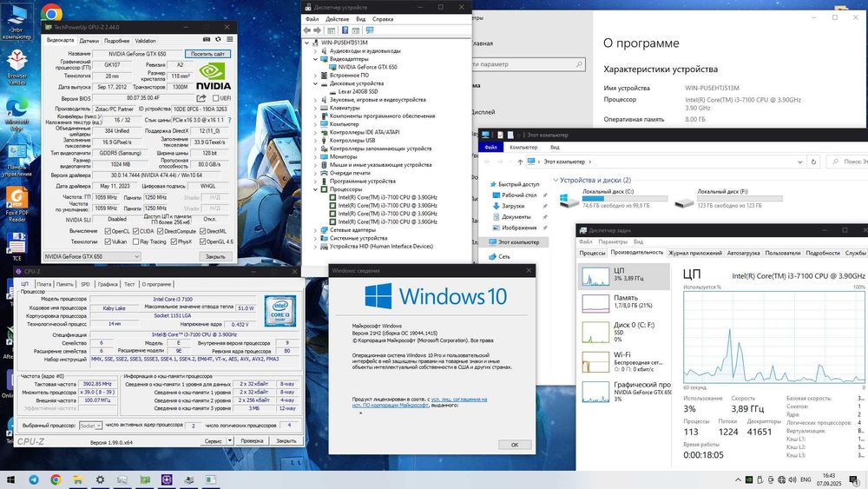Open the license agreement link in winver
Screen dimensions: 868x489
tap(419, 402)
